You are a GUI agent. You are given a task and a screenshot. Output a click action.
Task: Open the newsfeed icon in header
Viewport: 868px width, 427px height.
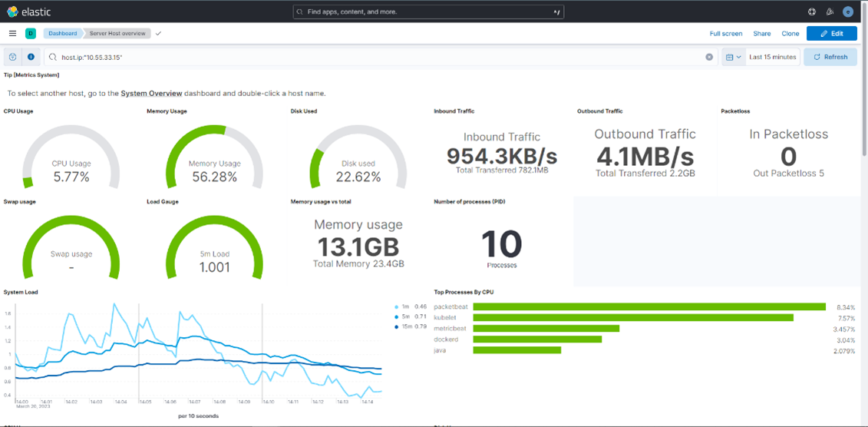[x=830, y=12]
